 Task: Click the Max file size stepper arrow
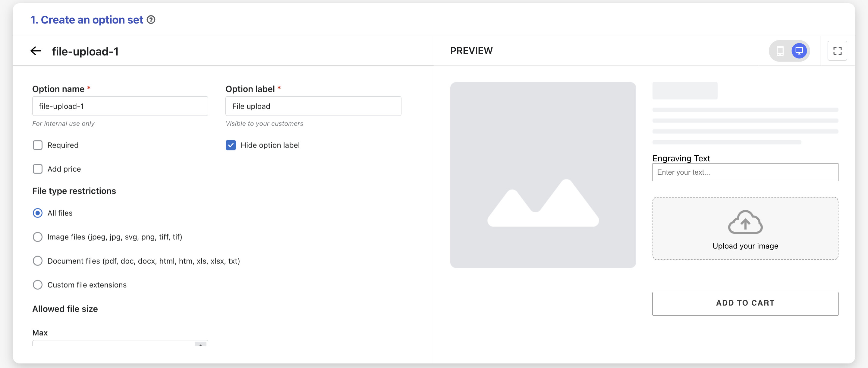click(200, 344)
